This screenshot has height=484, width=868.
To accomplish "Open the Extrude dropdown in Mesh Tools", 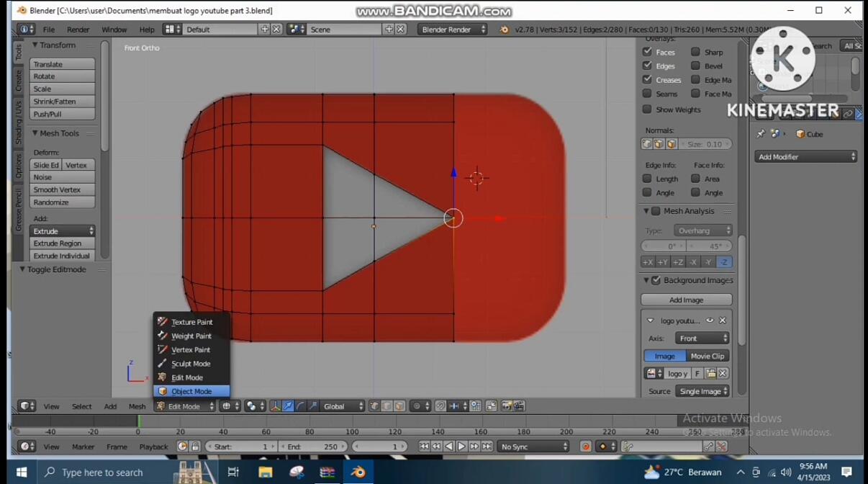I will 63,231.
